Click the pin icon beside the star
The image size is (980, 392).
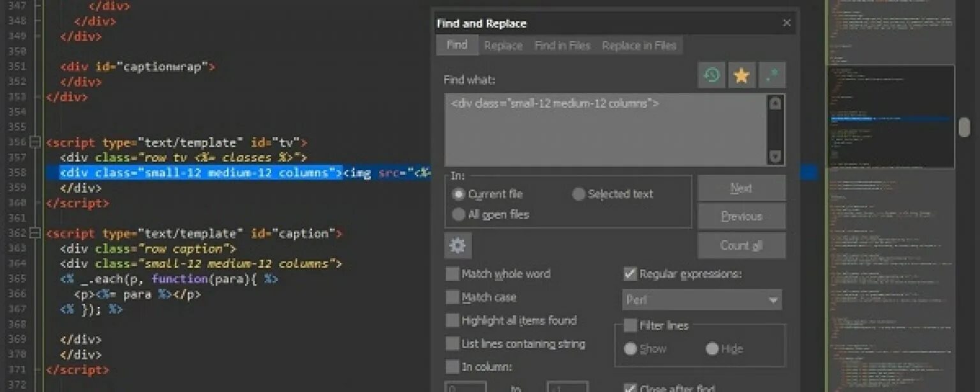click(x=772, y=75)
